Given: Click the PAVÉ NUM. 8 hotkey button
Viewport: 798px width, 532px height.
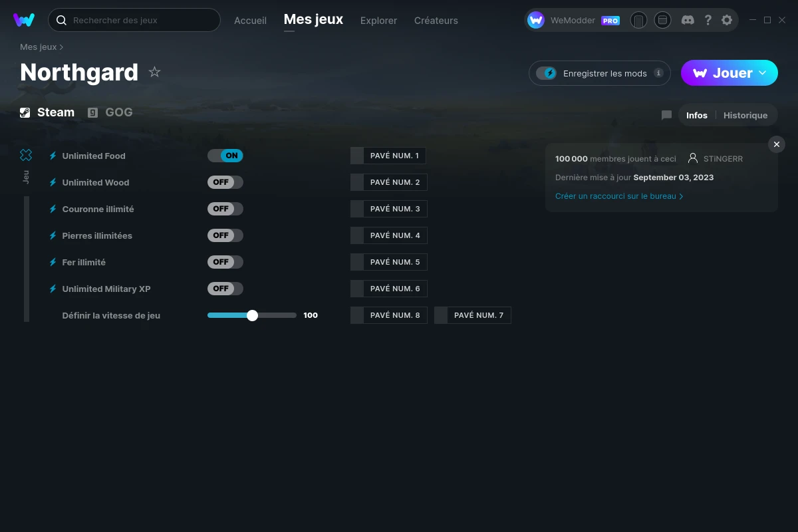Looking at the screenshot, I should (x=388, y=315).
